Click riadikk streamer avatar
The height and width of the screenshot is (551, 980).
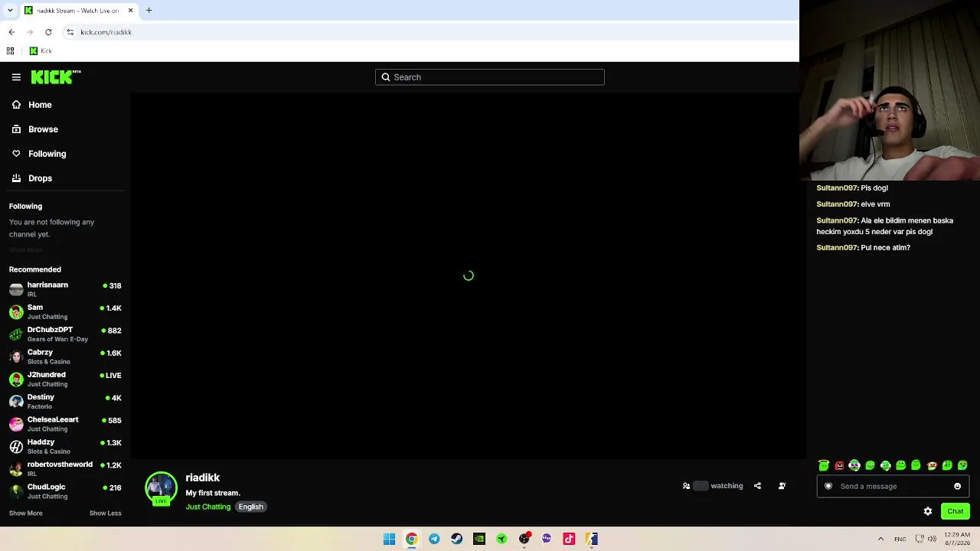click(161, 488)
